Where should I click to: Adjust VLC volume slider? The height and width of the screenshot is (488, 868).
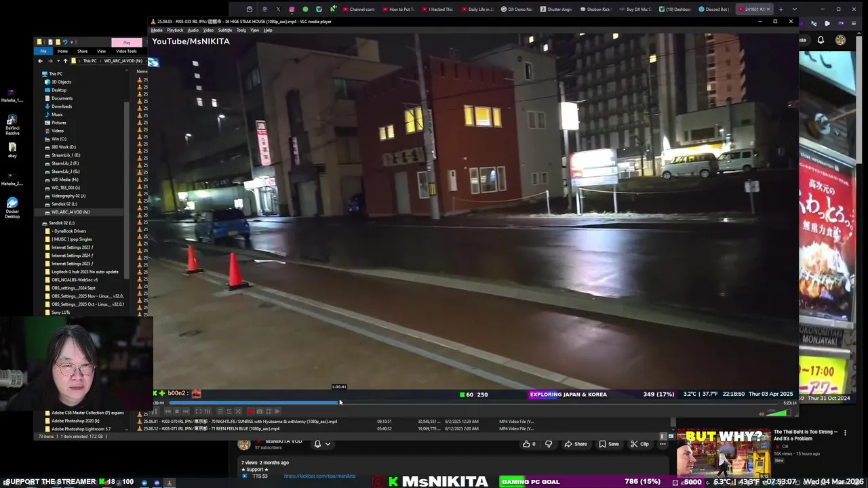[780, 413]
